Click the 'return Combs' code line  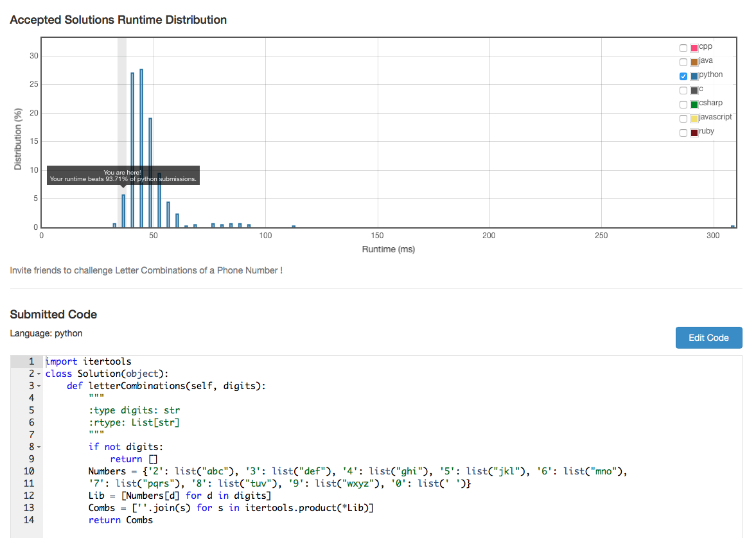click(121, 520)
